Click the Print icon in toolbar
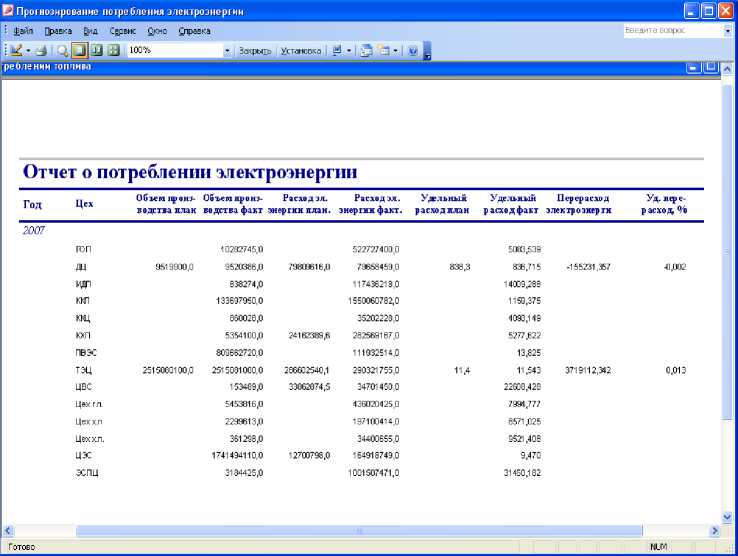Viewport: 738px width, 556px height. tap(41, 50)
